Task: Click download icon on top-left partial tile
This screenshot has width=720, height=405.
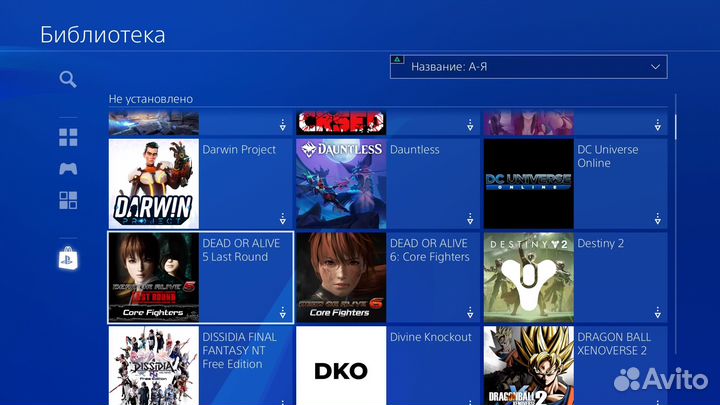Action: [x=282, y=124]
